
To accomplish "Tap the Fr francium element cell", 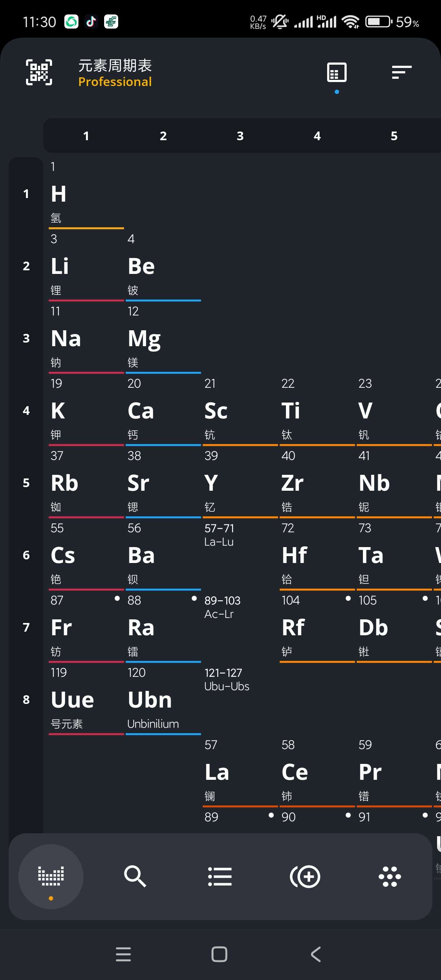I will pos(86,627).
